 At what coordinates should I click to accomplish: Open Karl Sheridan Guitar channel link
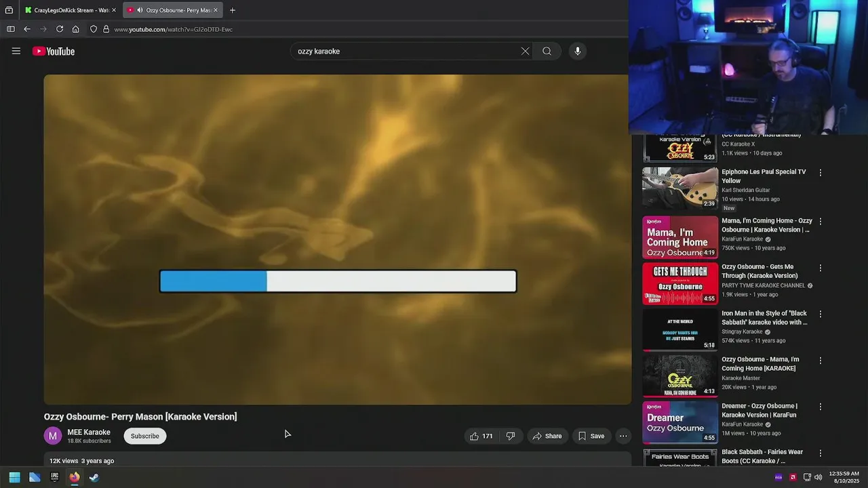pyautogui.click(x=746, y=190)
